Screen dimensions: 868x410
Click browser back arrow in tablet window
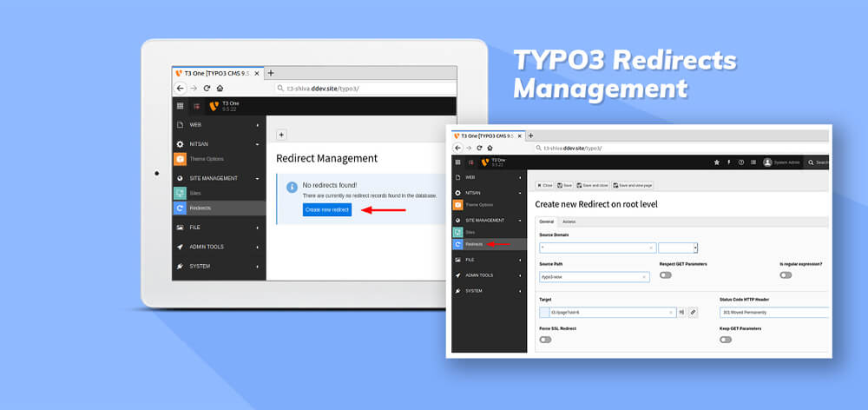click(180, 88)
